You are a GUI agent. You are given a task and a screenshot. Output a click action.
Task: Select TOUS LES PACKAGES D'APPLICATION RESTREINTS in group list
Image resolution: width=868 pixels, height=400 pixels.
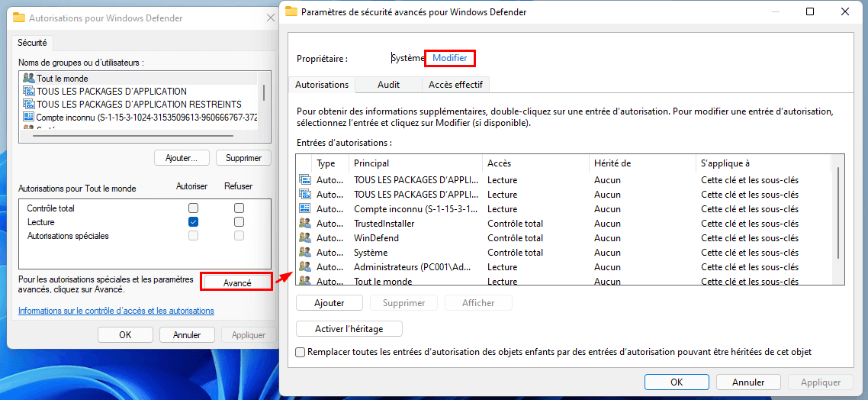[139, 104]
